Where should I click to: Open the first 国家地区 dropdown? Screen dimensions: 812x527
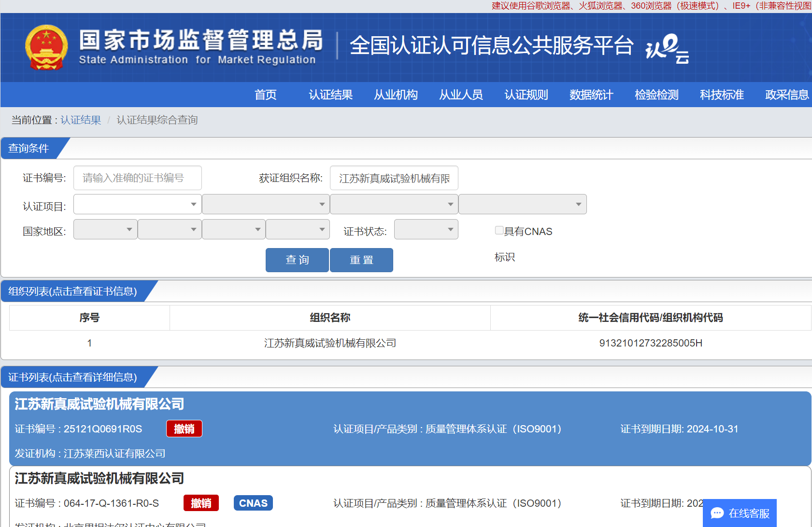click(105, 229)
